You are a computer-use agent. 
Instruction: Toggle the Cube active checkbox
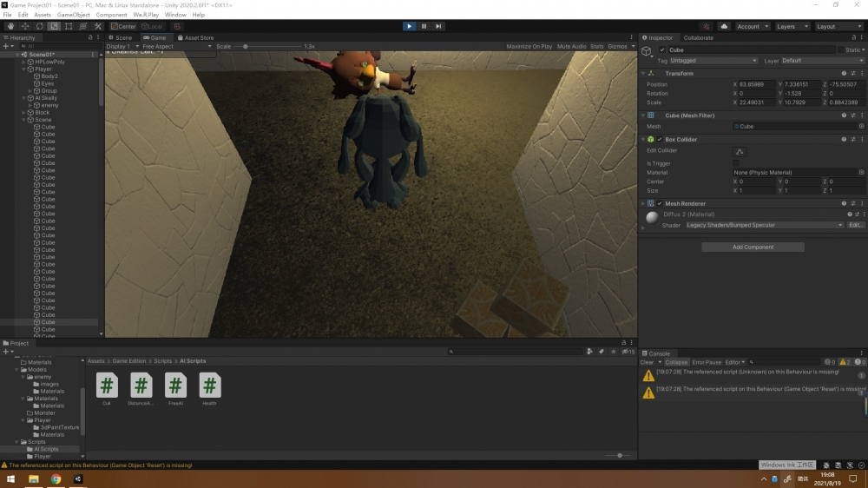662,49
